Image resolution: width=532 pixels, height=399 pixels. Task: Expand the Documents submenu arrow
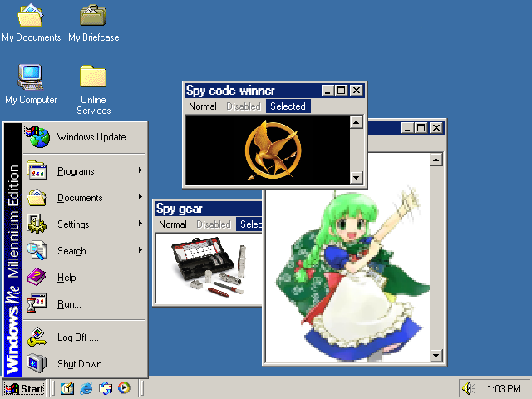tap(140, 197)
